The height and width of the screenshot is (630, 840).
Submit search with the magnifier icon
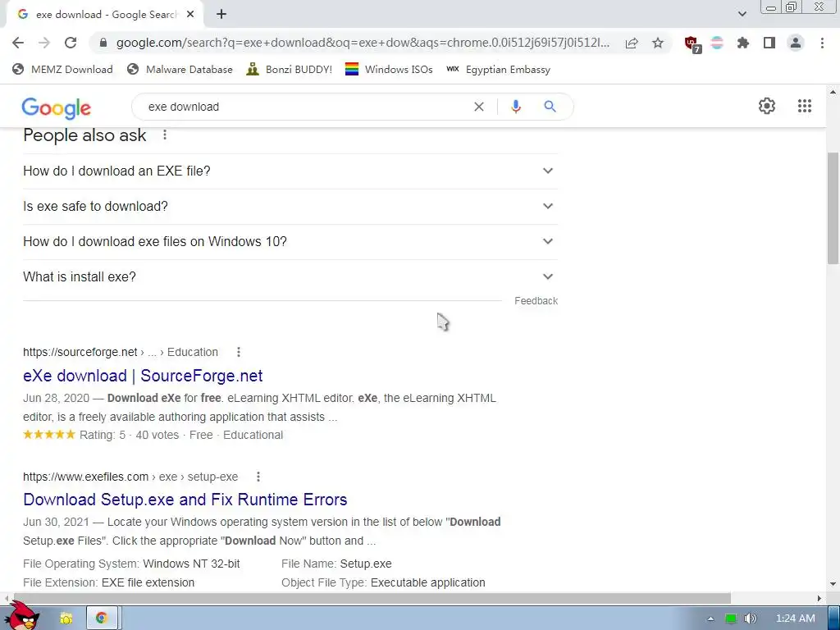(550, 107)
